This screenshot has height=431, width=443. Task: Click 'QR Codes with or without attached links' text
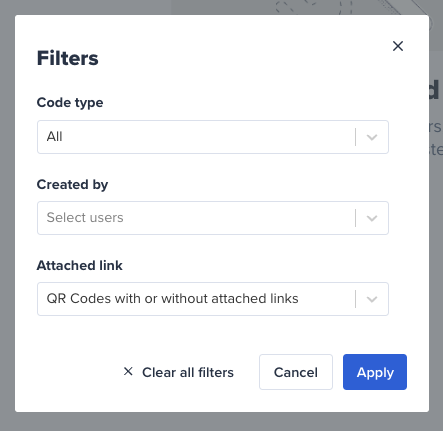tap(172, 299)
